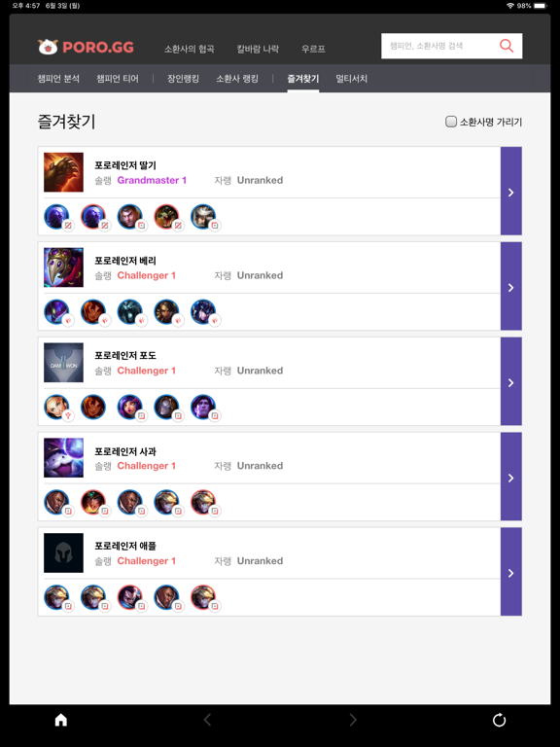This screenshot has height=747, width=560.
Task: Click the last champion icon under 포로레인저 애플
Action: tap(203, 597)
